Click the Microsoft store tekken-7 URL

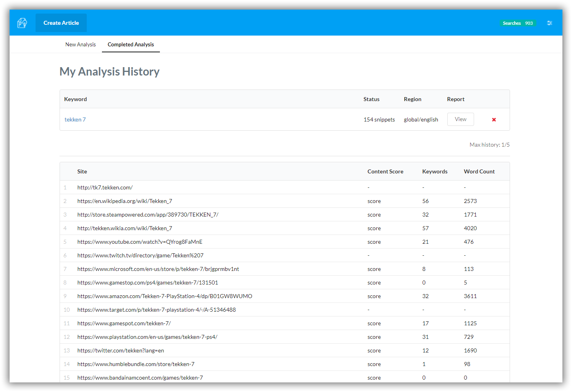click(158, 269)
